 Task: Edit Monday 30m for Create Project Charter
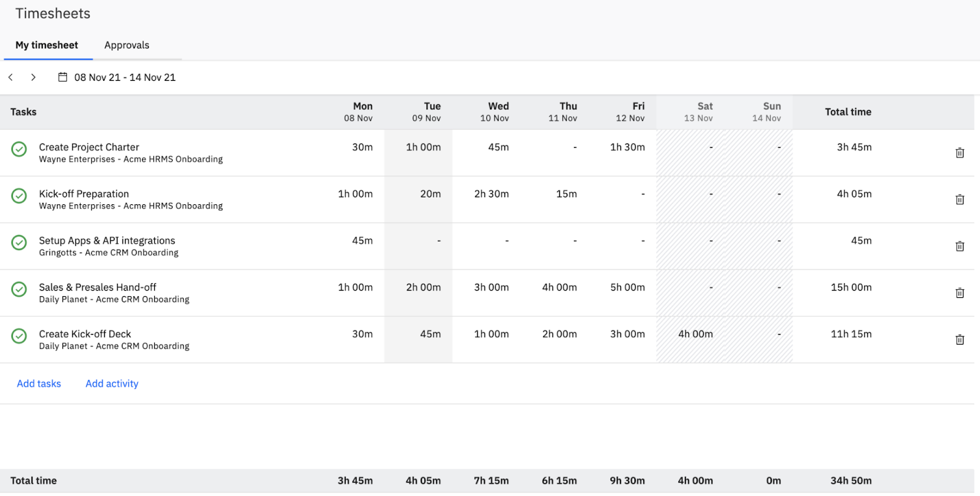[x=362, y=147]
